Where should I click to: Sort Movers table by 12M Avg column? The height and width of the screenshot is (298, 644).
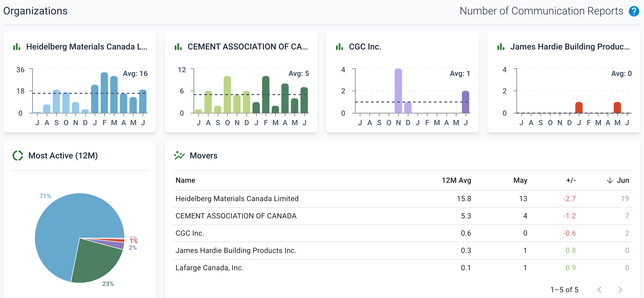[x=456, y=180]
